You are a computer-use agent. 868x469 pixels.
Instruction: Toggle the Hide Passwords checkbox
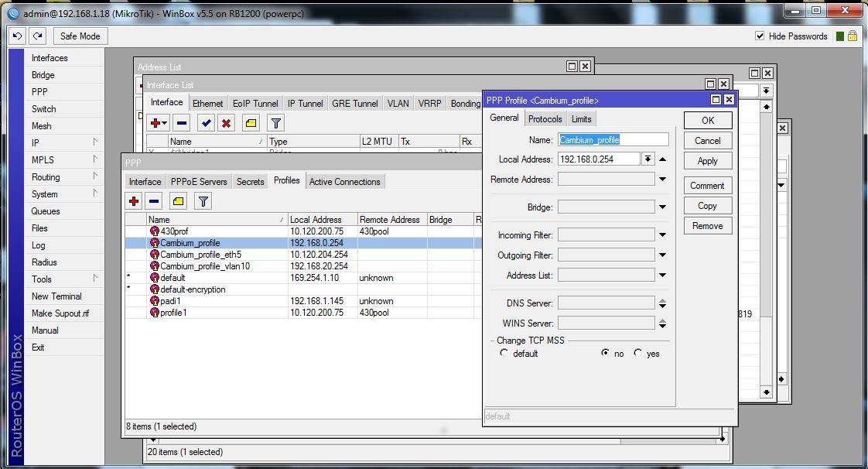[760, 36]
